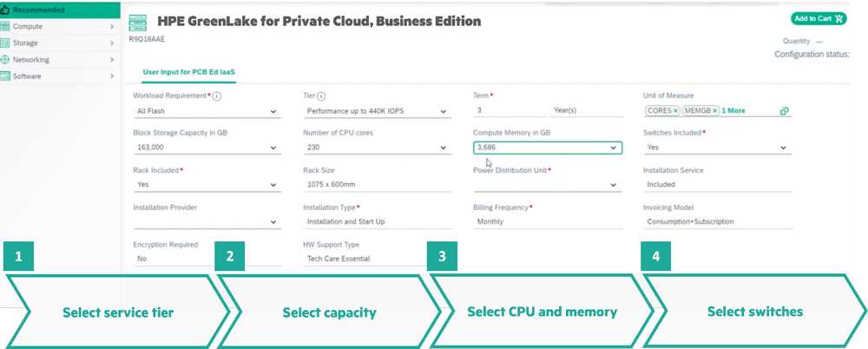Select Networking in the sidebar
The height and width of the screenshot is (349, 868).
tap(60, 60)
